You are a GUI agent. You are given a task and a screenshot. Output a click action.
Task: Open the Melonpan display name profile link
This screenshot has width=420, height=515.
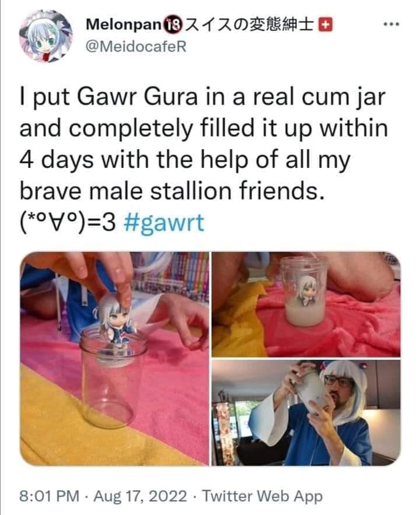(124, 24)
